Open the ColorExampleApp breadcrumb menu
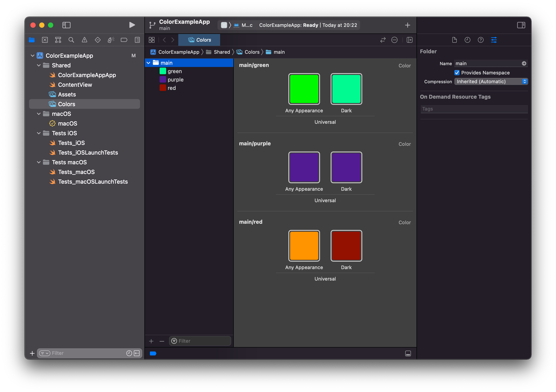The height and width of the screenshot is (392, 556). (178, 52)
